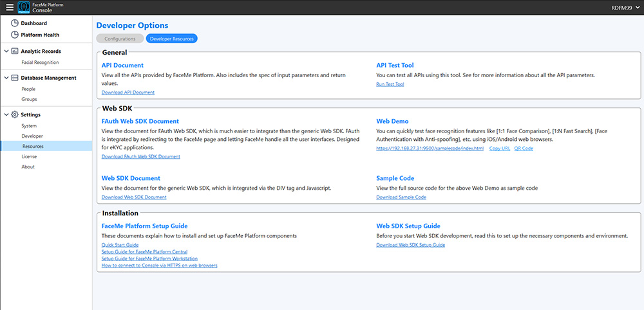This screenshot has width=644, height=310.
Task: Run the API Test Tool
Action: (390, 84)
